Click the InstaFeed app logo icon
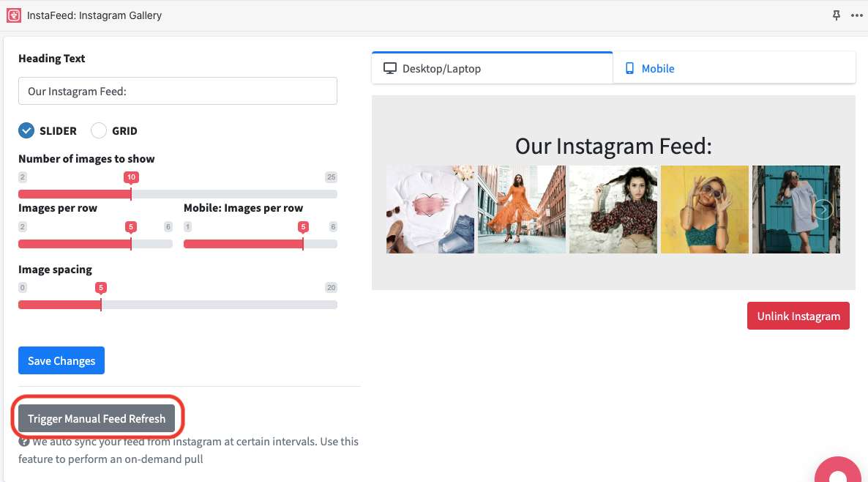868x482 pixels. (x=14, y=15)
